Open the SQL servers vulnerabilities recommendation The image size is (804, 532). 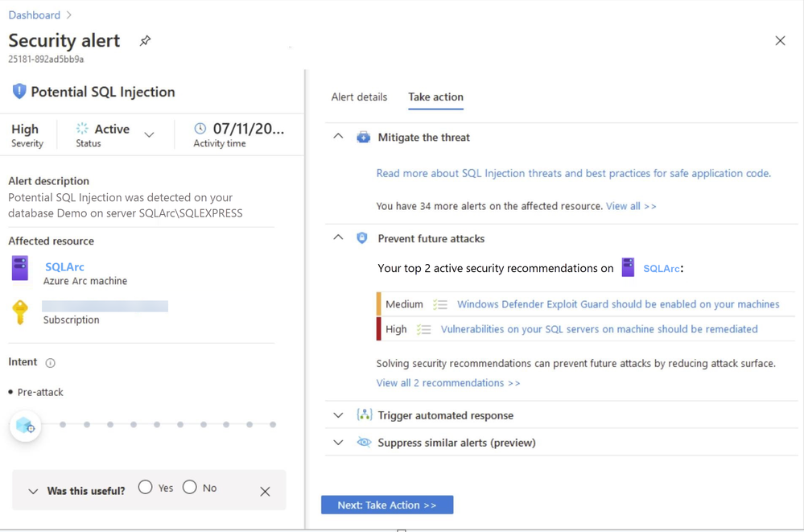[599, 329]
